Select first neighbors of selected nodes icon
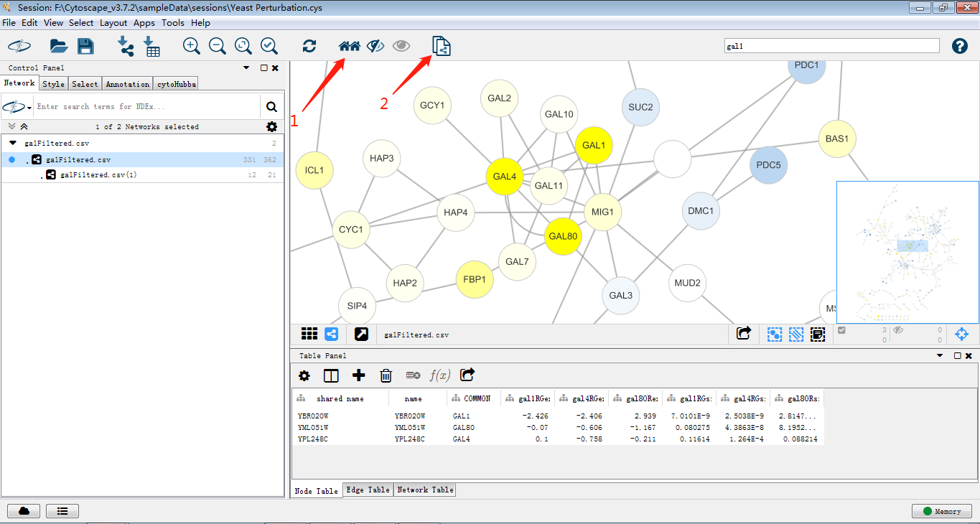 pyautogui.click(x=349, y=46)
